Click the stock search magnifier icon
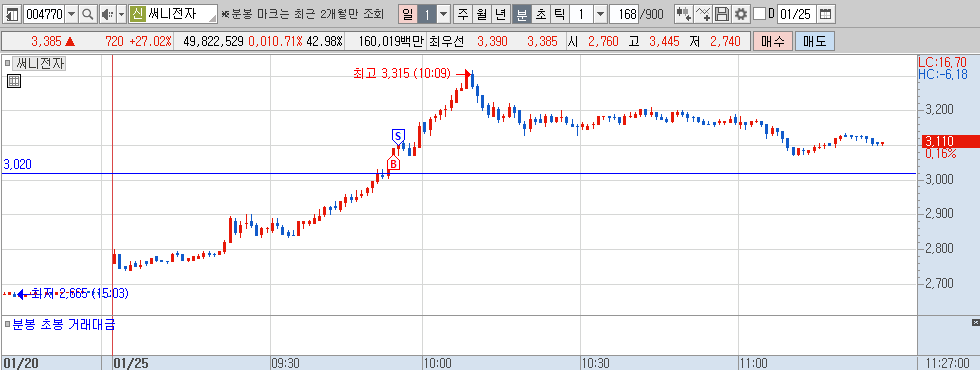Image resolution: width=980 pixels, height=370 pixels. point(88,14)
